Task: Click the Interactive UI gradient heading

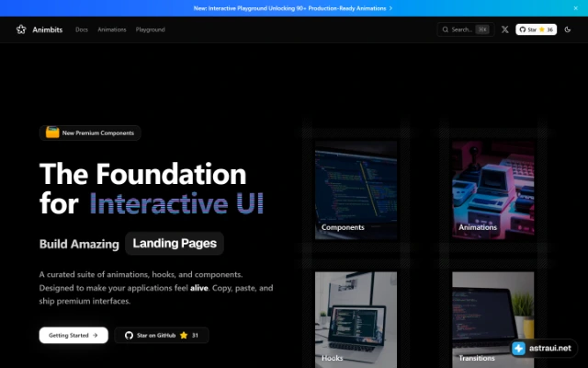Action: (x=176, y=203)
